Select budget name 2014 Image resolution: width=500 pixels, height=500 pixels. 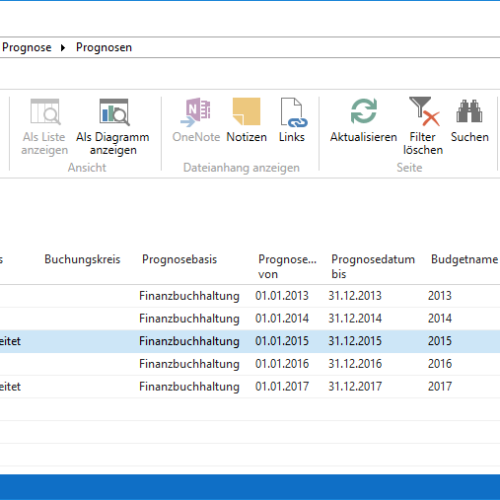click(440, 318)
